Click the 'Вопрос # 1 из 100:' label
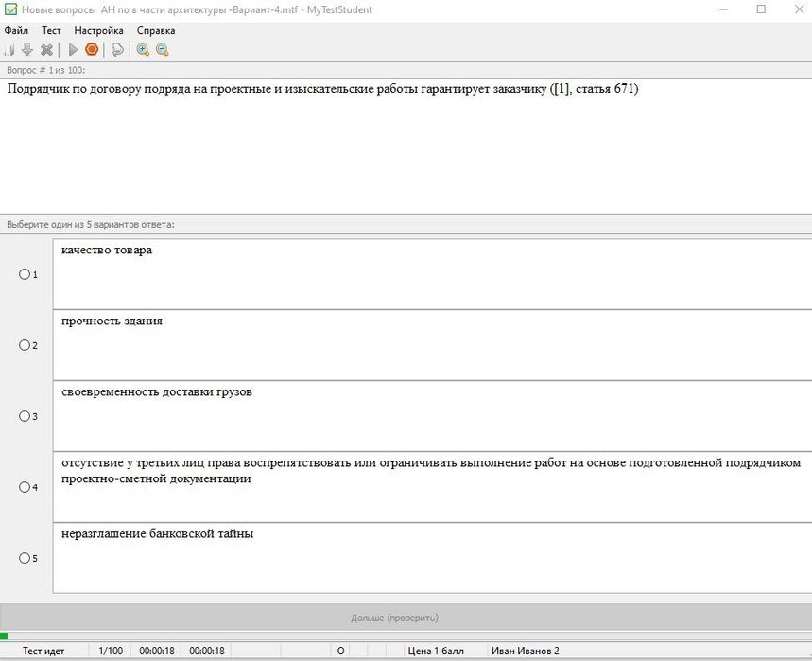This screenshot has height=661, width=812. point(46,70)
